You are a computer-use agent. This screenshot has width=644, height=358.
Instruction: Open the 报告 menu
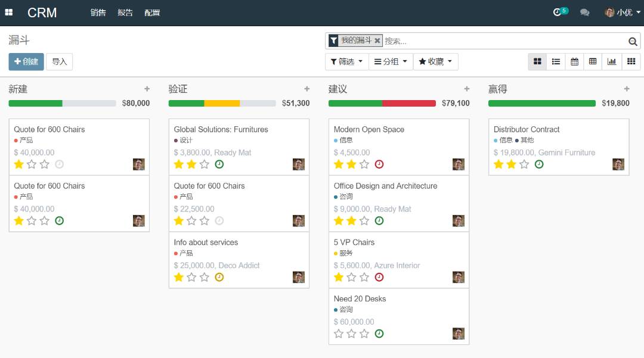coord(125,13)
